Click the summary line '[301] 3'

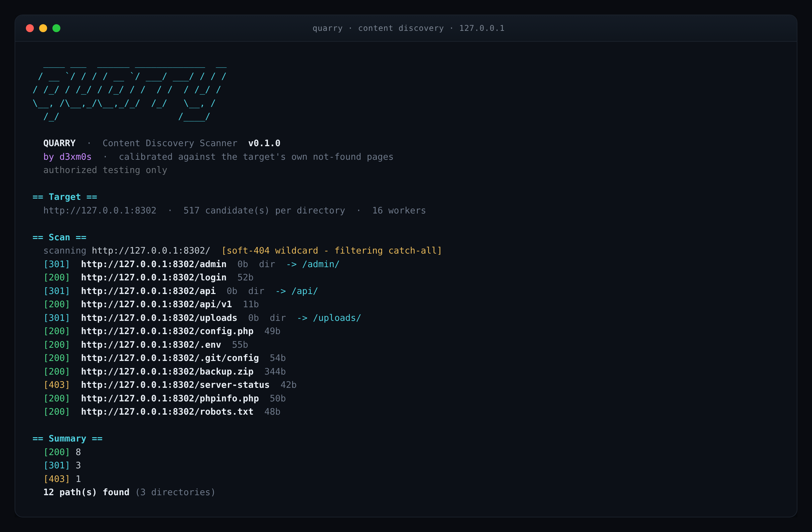click(62, 465)
